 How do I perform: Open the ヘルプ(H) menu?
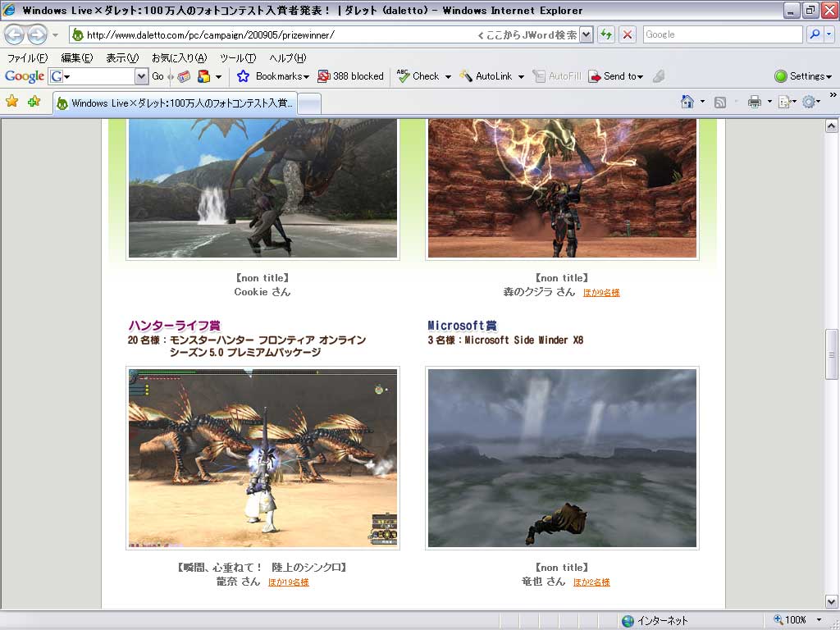click(x=288, y=58)
